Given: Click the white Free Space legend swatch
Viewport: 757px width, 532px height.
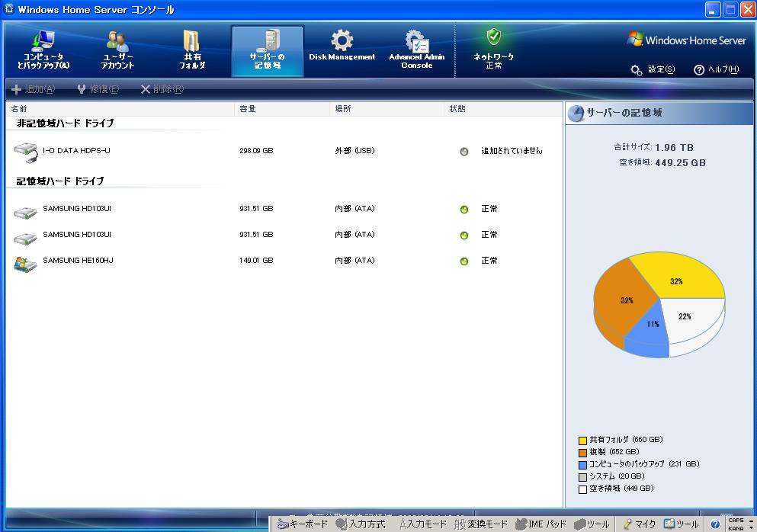Looking at the screenshot, I should [x=582, y=489].
